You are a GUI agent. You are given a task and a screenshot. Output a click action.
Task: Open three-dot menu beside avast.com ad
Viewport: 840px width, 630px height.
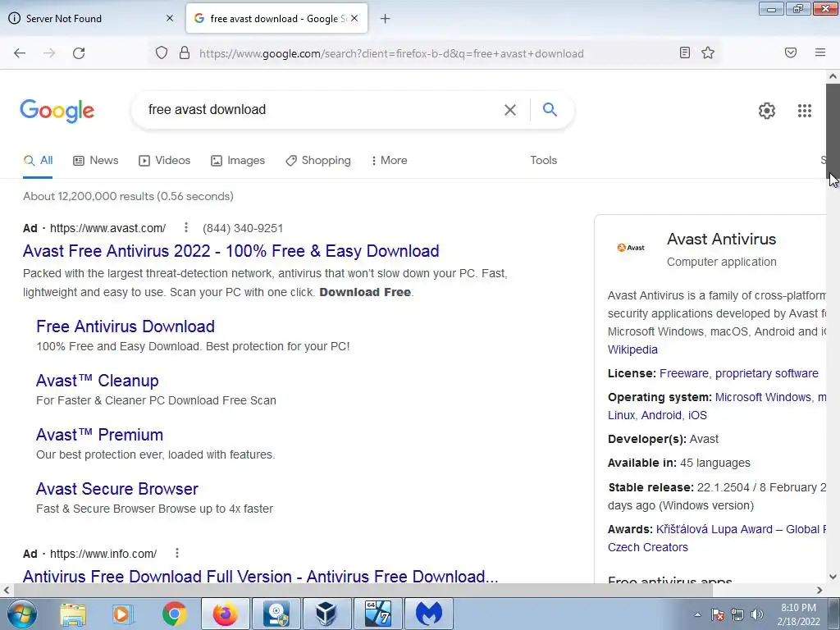point(186,228)
